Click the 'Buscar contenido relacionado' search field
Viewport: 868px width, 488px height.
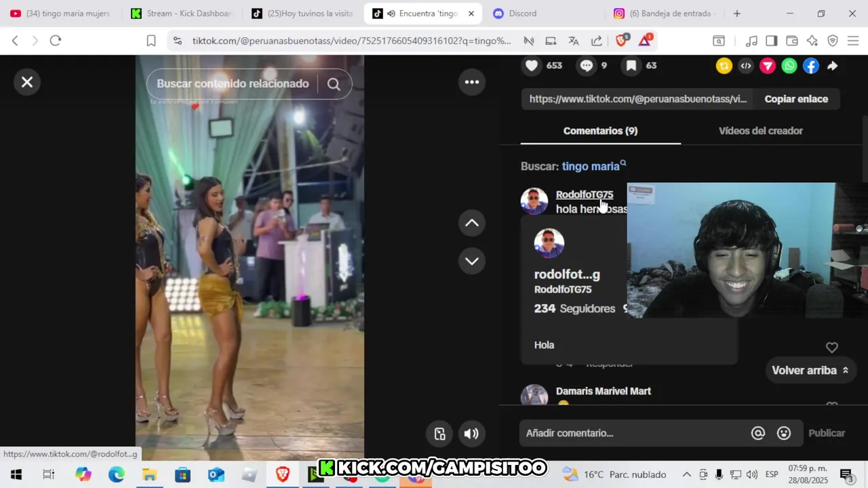[233, 84]
